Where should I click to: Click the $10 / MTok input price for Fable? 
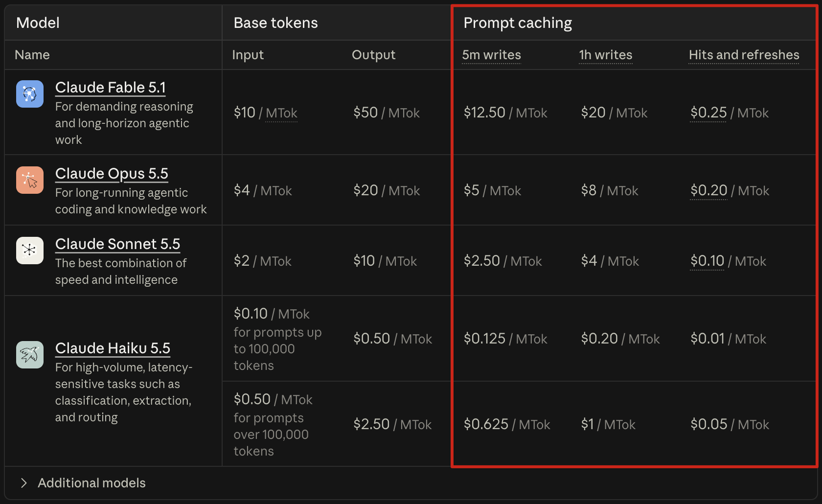pyautogui.click(x=266, y=113)
